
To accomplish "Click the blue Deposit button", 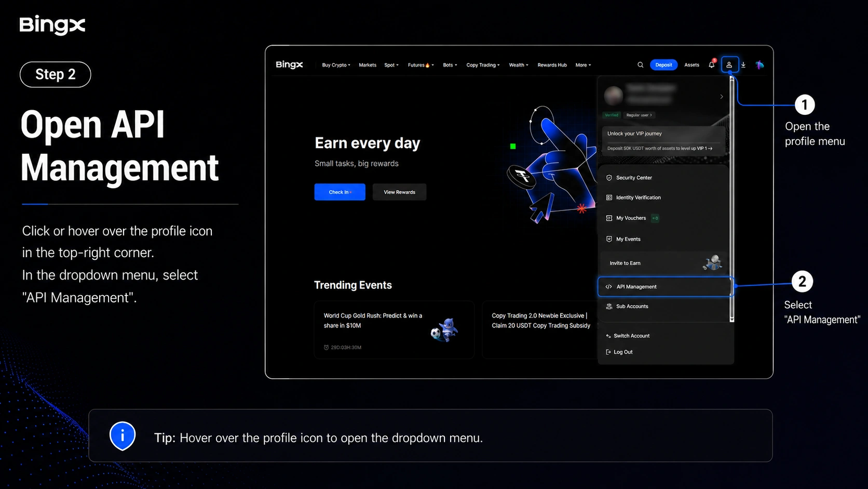I will click(x=663, y=65).
